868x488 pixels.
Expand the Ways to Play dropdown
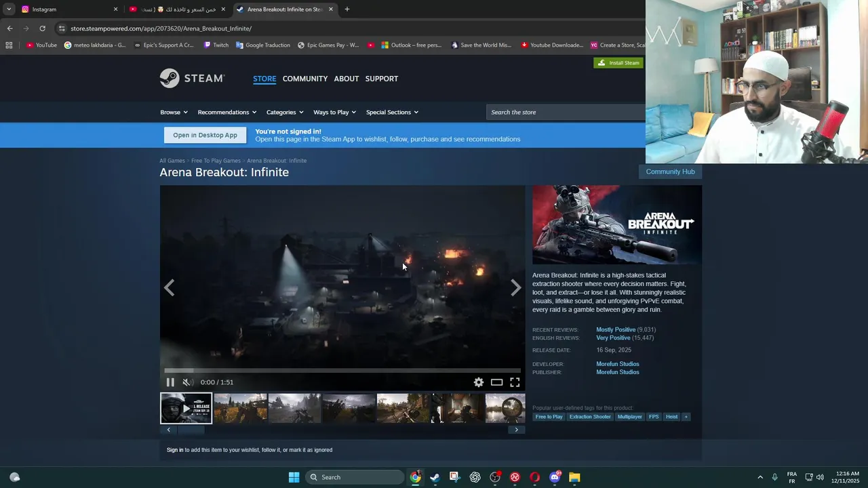coord(334,113)
